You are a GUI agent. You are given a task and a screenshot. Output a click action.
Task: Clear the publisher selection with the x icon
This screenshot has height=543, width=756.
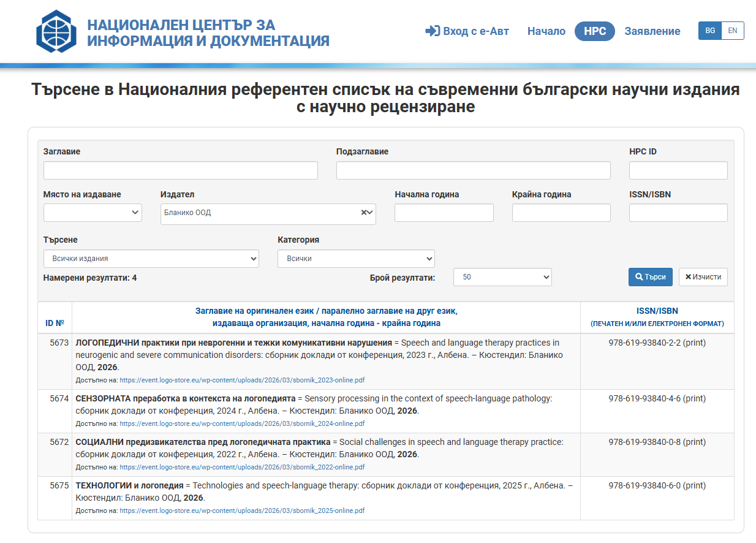coord(363,213)
